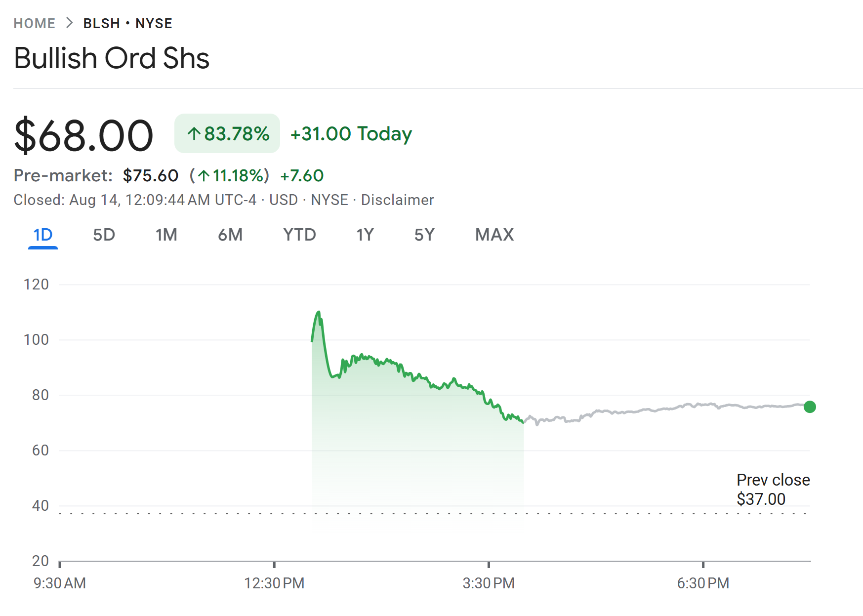Click the breadcrumb chevron arrow after HOME

tap(69, 23)
